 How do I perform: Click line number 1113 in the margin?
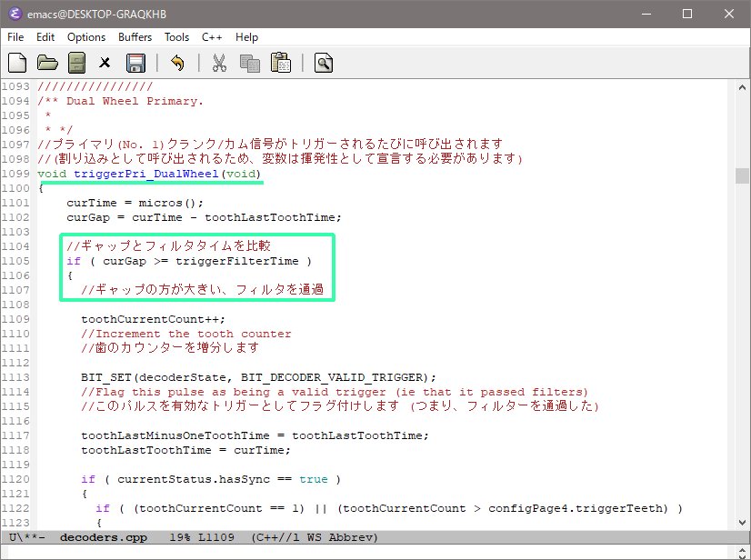click(15, 377)
